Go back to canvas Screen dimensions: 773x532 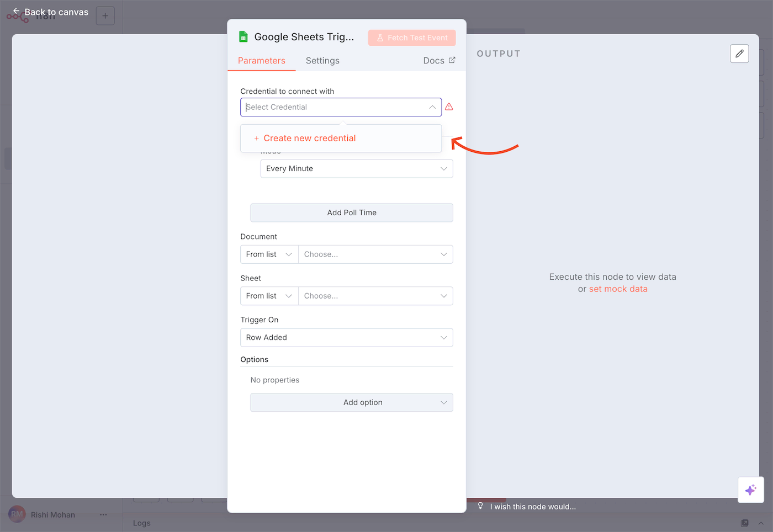point(50,12)
